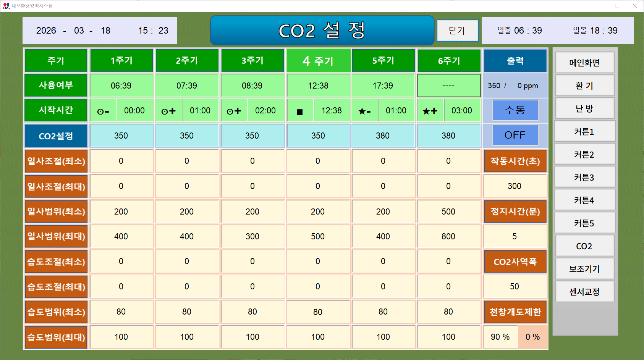This screenshot has width=644, height=360.
Task: Edit 6주기 일사범위(최소) value 500
Action: [448, 211]
